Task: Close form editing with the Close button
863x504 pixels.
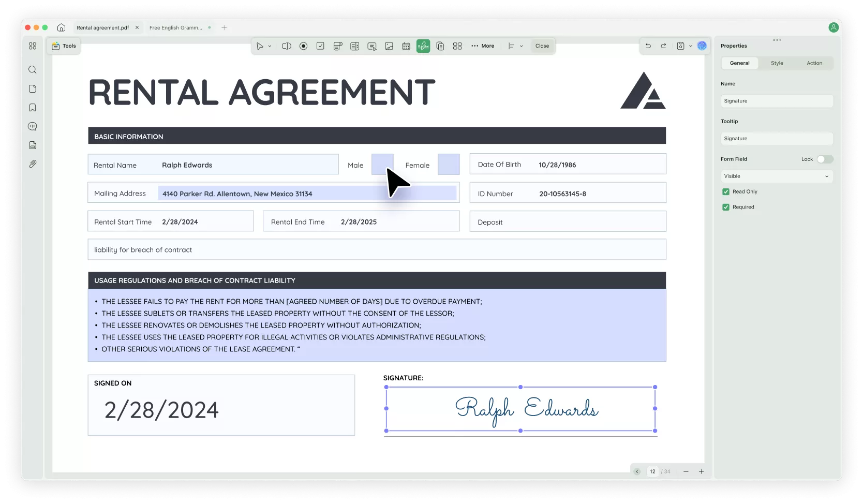Action: pyautogui.click(x=542, y=46)
